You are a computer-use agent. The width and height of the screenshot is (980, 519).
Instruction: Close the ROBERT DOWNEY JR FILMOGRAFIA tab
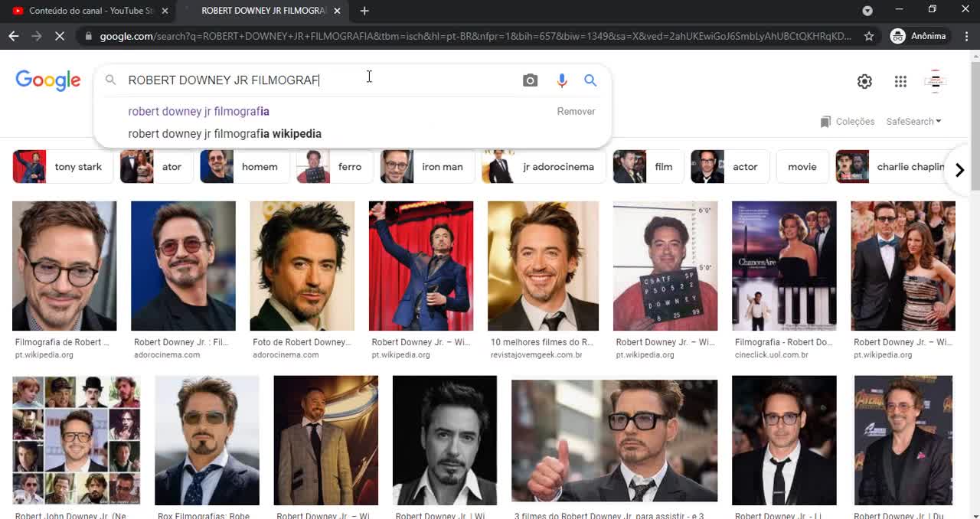coord(337,11)
